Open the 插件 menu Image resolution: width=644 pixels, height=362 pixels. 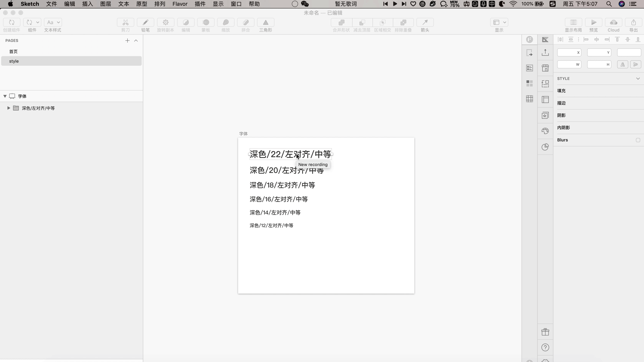click(200, 4)
